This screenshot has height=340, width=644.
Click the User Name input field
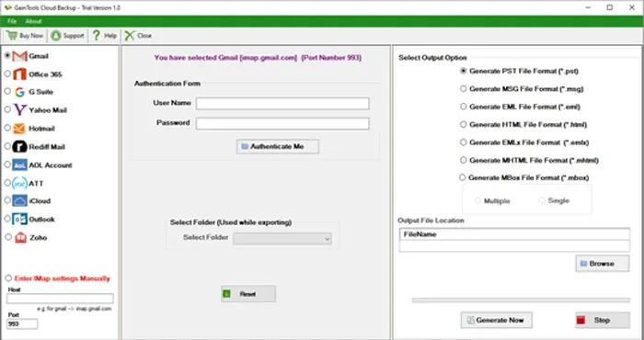pyautogui.click(x=282, y=103)
